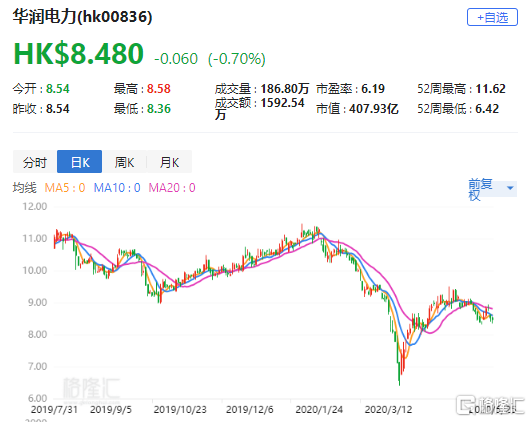Click the 华润电力(hk00836) stock title

82,16
